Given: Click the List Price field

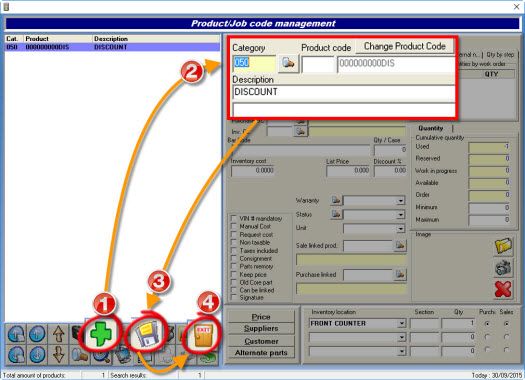Looking at the screenshot, I should (x=348, y=171).
